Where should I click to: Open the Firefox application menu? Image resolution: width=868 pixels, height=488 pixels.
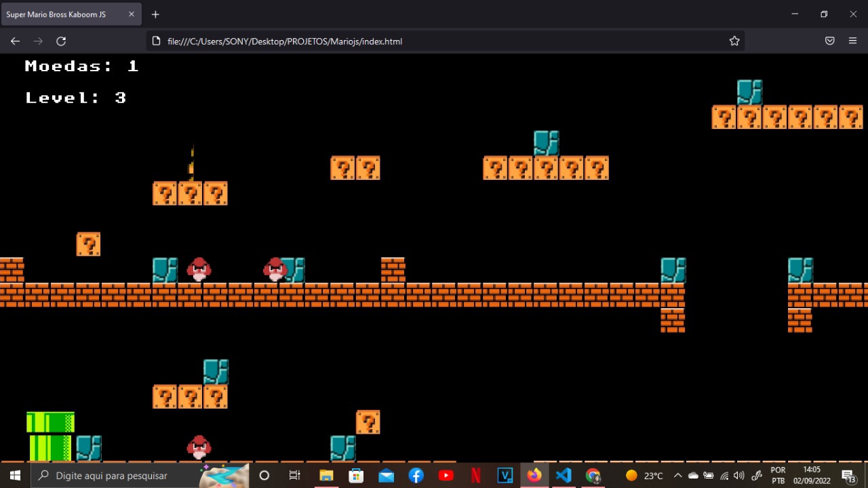[852, 41]
